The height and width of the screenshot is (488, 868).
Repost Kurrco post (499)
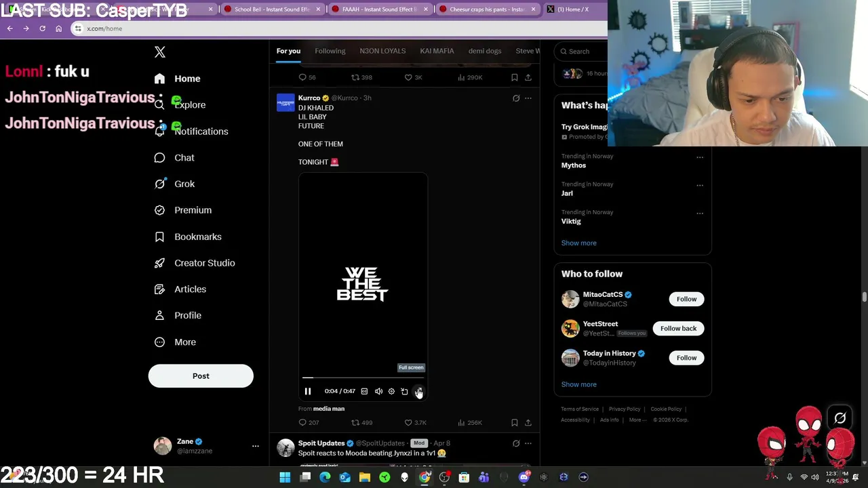[361, 423]
